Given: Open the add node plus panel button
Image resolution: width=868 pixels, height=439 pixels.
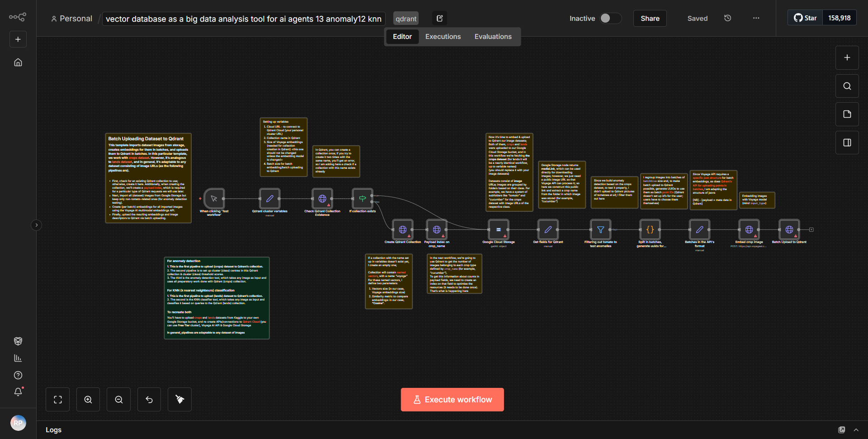Looking at the screenshot, I should click(847, 57).
